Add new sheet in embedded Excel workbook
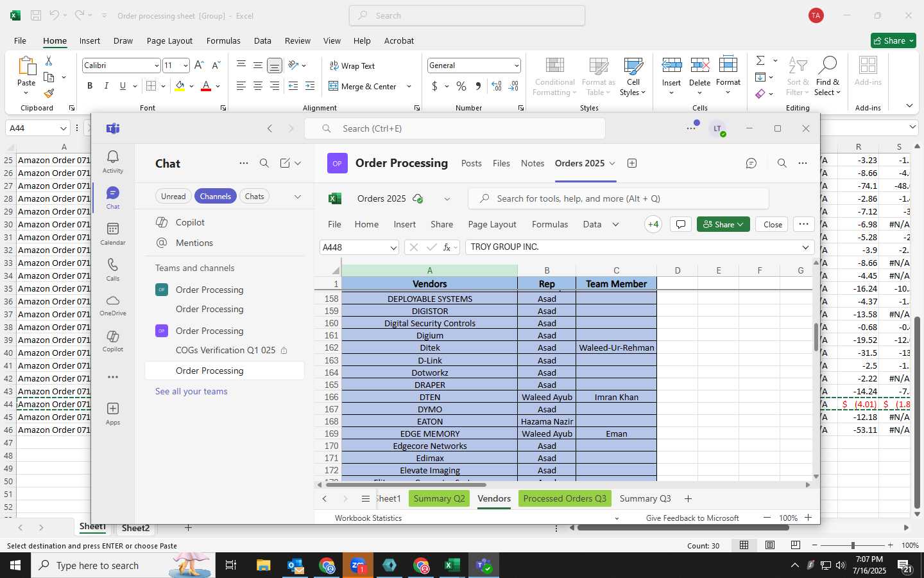The width and height of the screenshot is (924, 578). pos(688,499)
